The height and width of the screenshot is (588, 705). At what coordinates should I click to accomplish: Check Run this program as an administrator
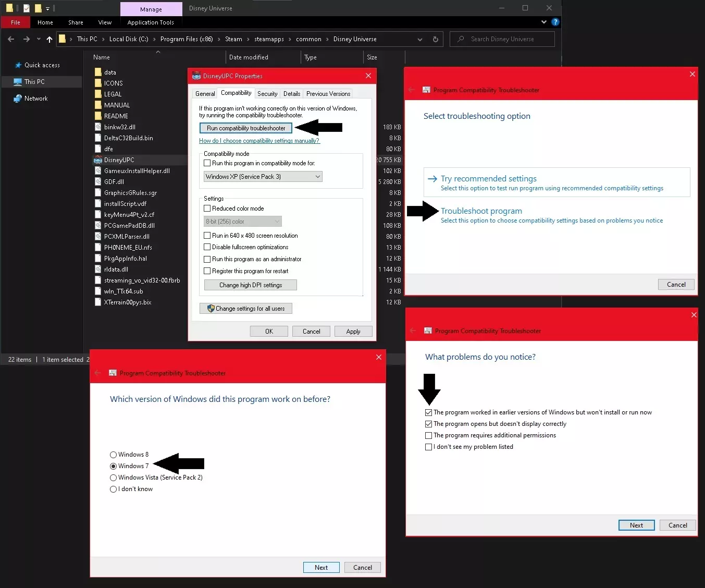click(207, 259)
